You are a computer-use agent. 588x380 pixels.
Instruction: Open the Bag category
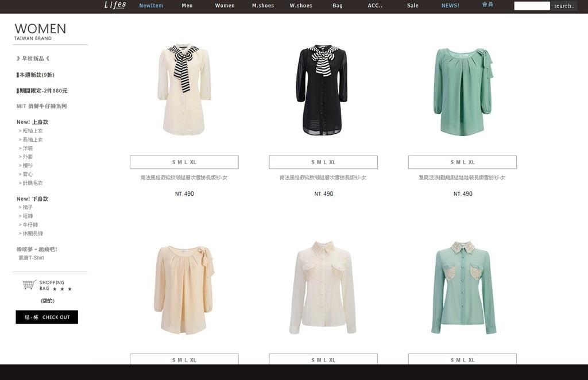[338, 6]
